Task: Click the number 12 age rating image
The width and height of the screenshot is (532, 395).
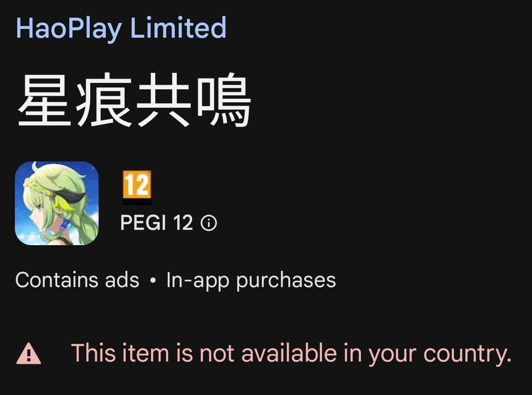Action: [x=137, y=187]
